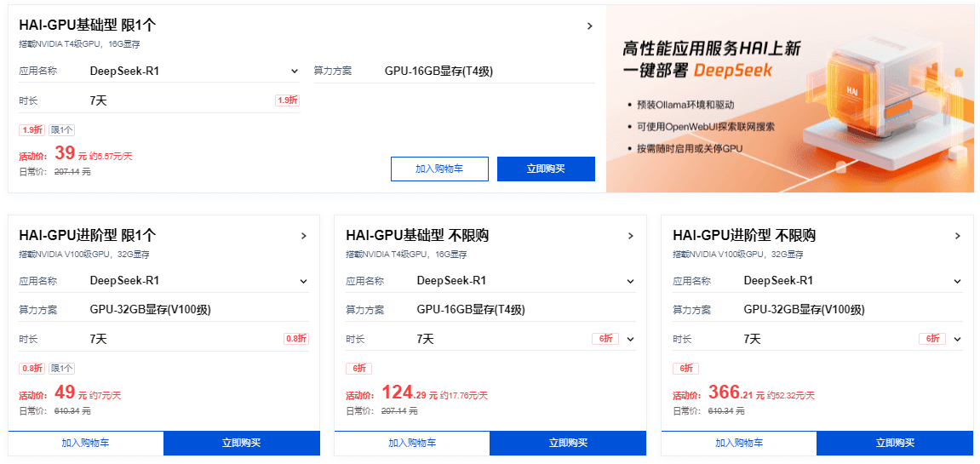Open HAI-GPU进阶型 不限购 details arrow

coord(958,236)
